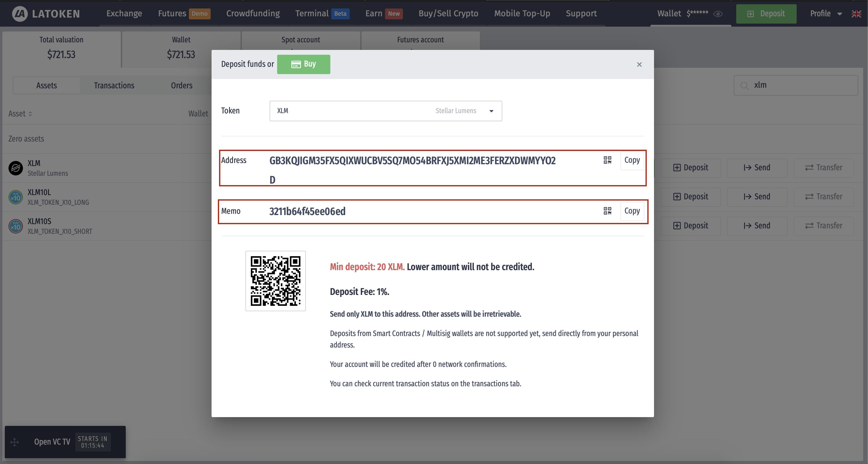Click Transfer in the XLM10L row
Image resolution: width=868 pixels, height=464 pixels.
824,197
